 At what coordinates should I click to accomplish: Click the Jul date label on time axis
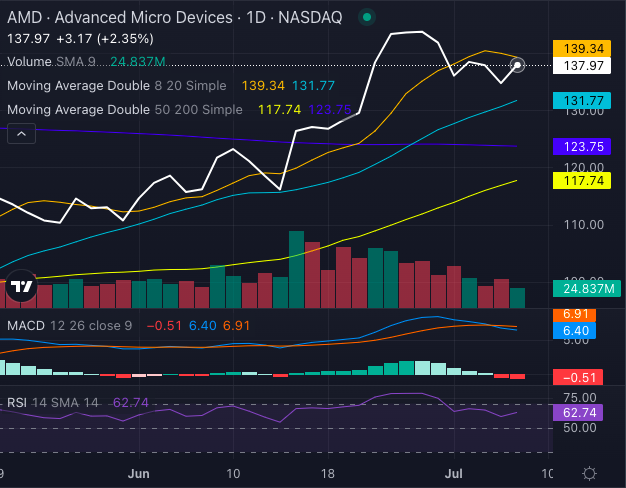(x=454, y=474)
